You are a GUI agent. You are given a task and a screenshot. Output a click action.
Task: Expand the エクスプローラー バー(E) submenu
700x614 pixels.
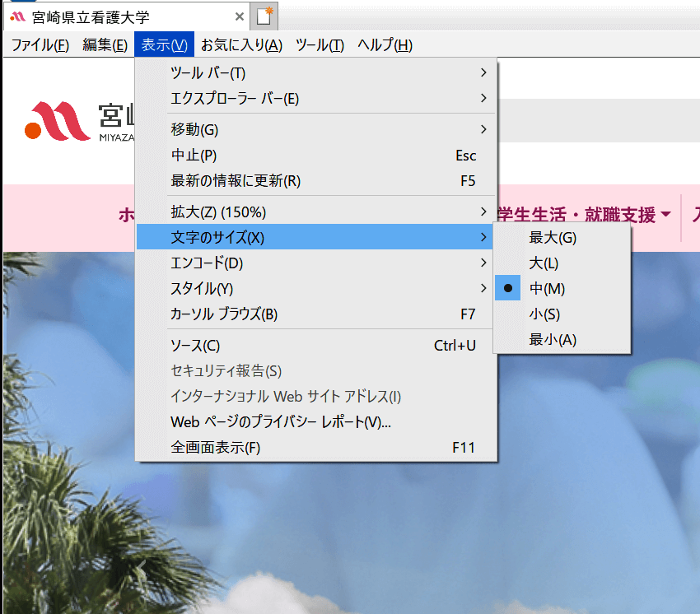pyautogui.click(x=316, y=98)
